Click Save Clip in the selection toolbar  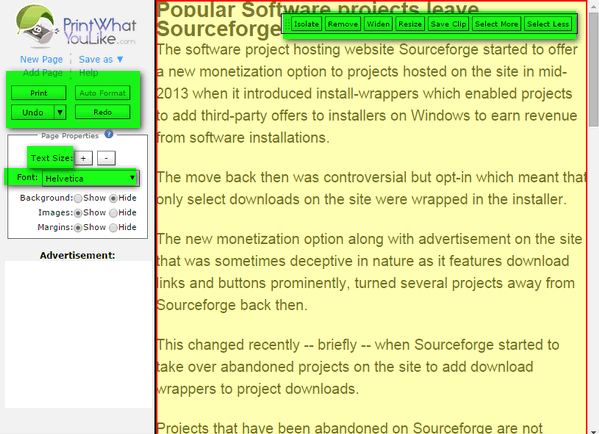pos(448,24)
